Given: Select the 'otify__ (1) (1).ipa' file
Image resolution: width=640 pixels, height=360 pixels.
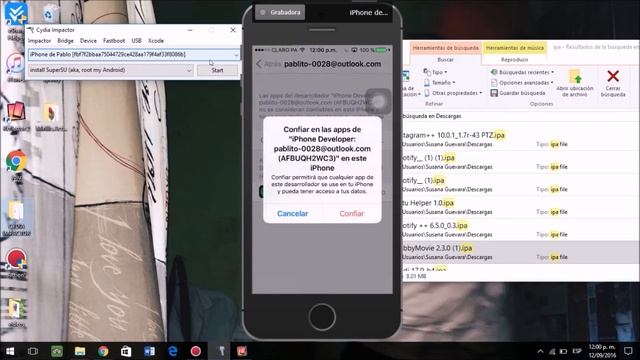Looking at the screenshot, I should 521,162.
